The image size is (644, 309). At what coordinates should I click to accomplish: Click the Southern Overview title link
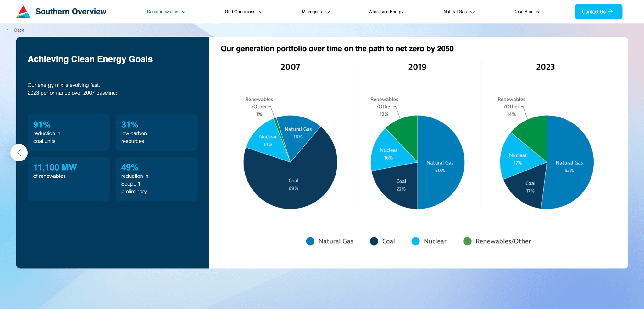coord(71,12)
